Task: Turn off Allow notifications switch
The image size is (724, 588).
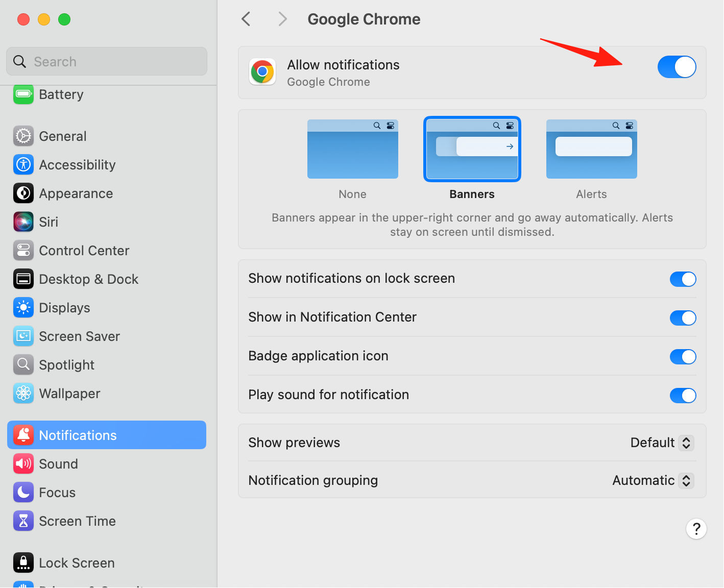Action: point(677,67)
